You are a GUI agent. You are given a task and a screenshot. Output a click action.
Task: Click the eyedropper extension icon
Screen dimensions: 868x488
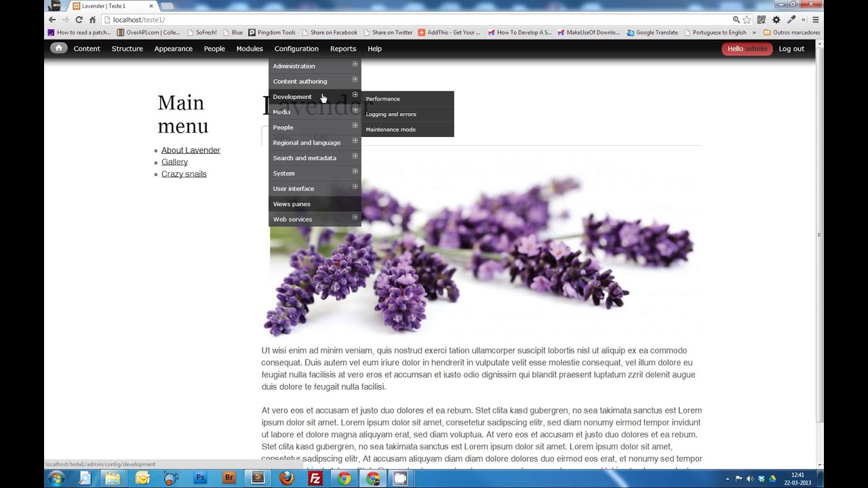point(791,20)
